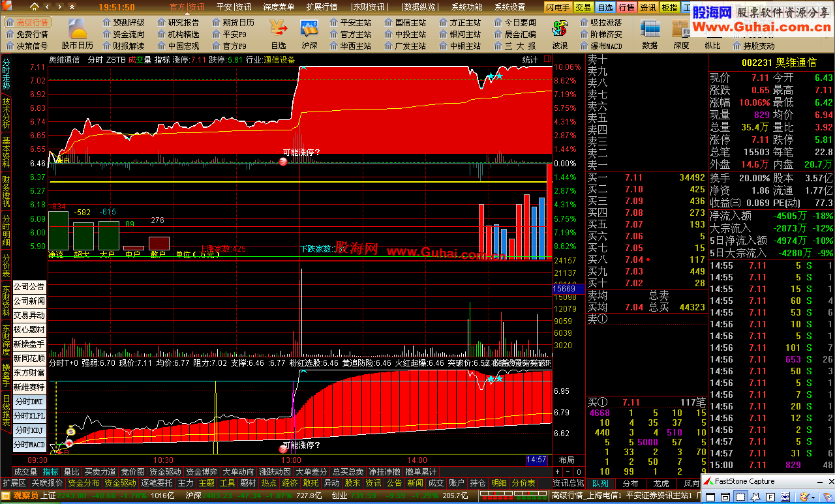835x504 pixels.
Task: Open the 自选 watchlist icon
Action: pos(279,34)
